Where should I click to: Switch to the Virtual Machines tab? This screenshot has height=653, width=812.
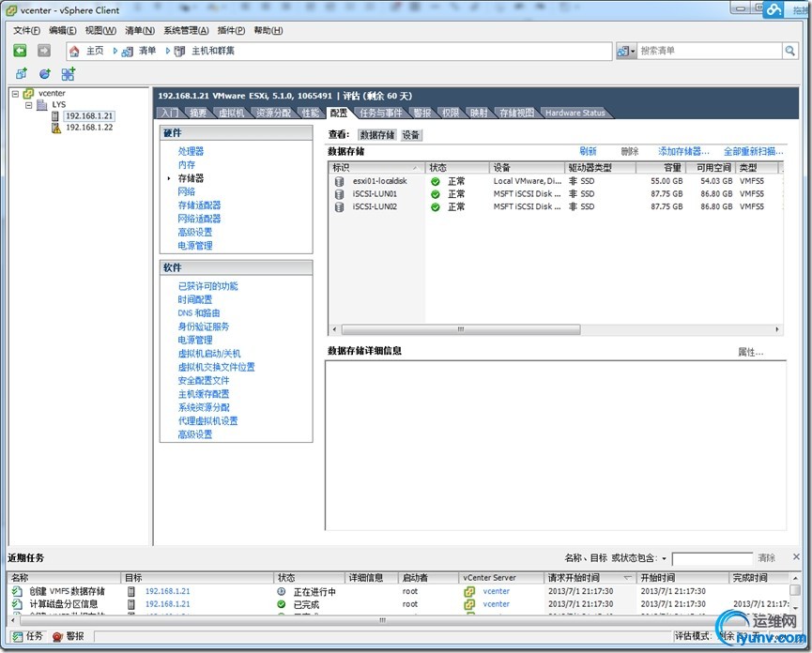[232, 113]
